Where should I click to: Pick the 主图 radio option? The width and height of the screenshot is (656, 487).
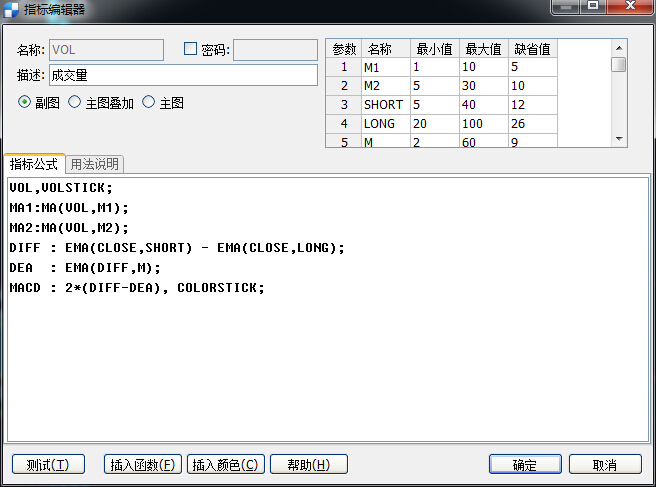pos(149,103)
